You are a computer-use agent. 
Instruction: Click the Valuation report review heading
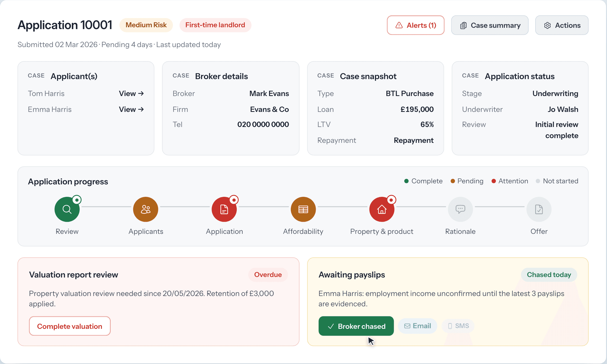pos(73,275)
